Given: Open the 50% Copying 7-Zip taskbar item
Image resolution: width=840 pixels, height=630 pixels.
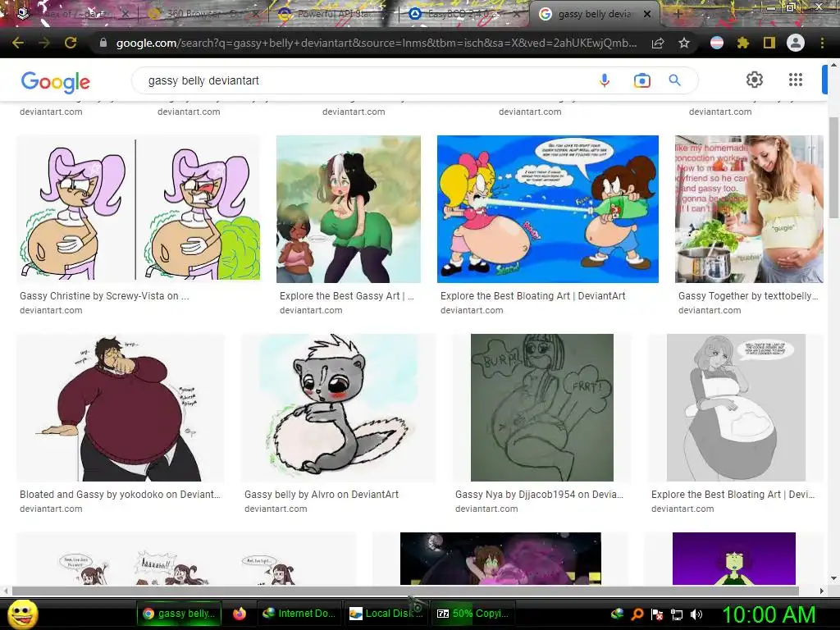Looking at the screenshot, I should coord(472,614).
